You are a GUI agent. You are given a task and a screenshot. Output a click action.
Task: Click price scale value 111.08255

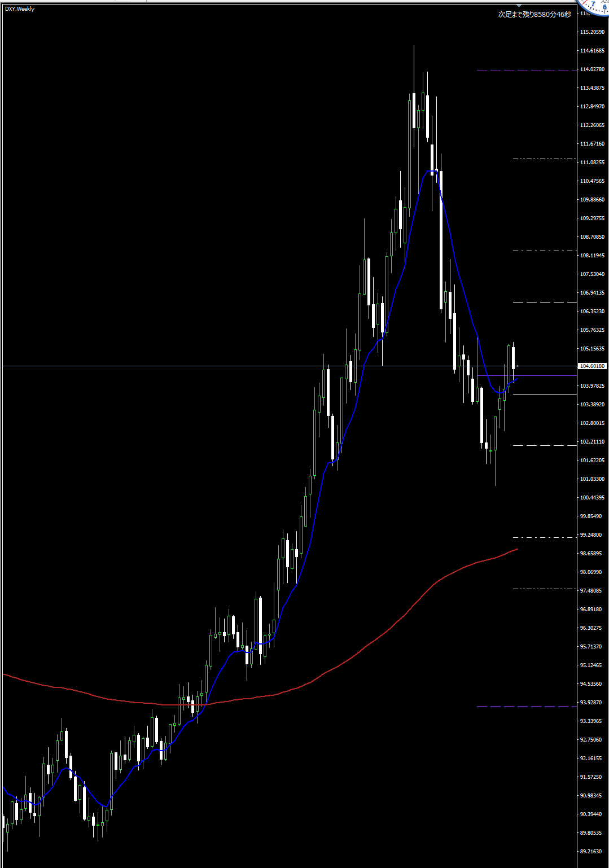pyautogui.click(x=592, y=163)
